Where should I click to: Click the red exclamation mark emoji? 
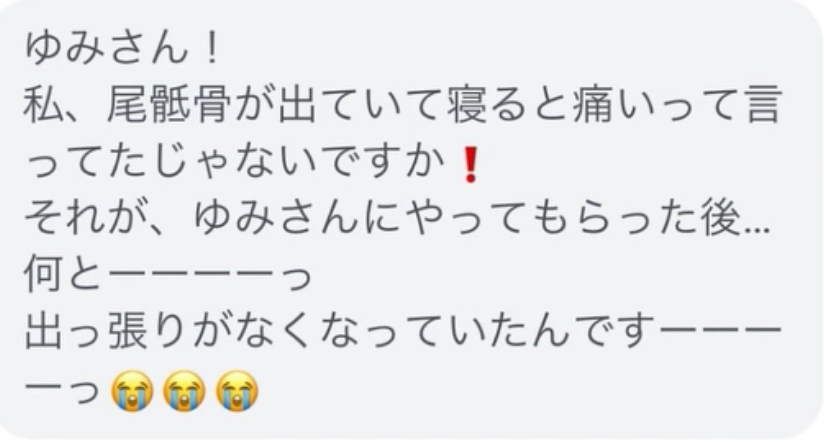coord(471,164)
